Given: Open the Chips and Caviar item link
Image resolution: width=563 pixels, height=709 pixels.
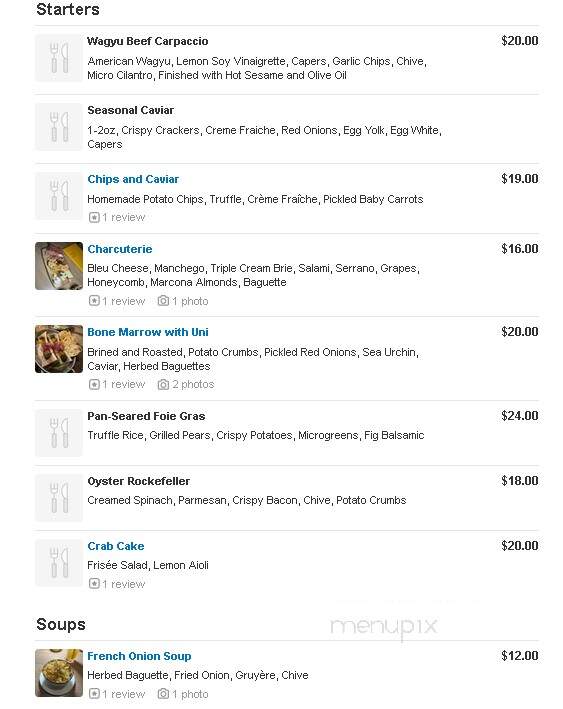Looking at the screenshot, I should (133, 179).
